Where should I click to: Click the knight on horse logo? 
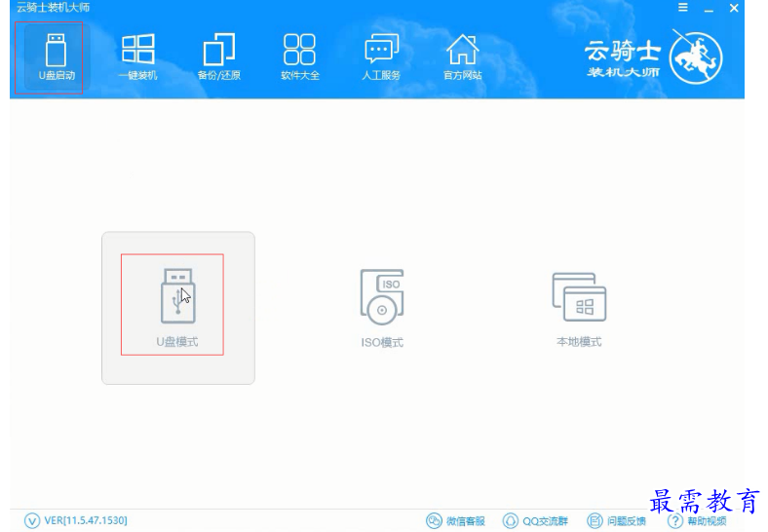(696, 57)
